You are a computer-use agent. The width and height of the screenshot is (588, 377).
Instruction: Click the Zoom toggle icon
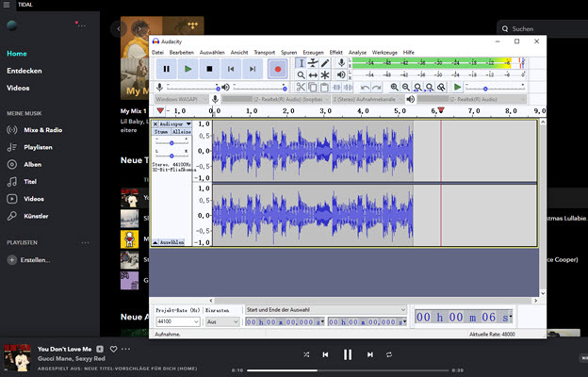441,88
